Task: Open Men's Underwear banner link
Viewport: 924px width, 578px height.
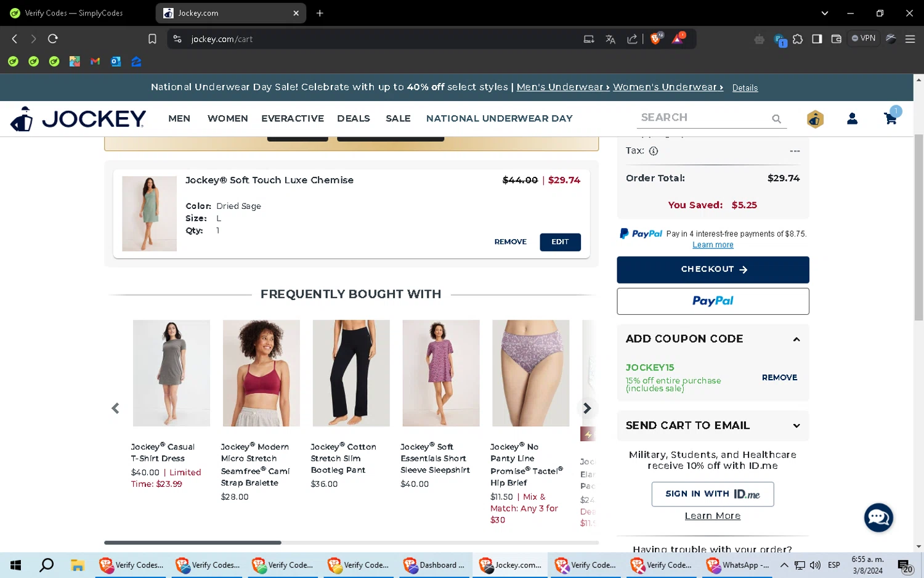Action: (563, 88)
